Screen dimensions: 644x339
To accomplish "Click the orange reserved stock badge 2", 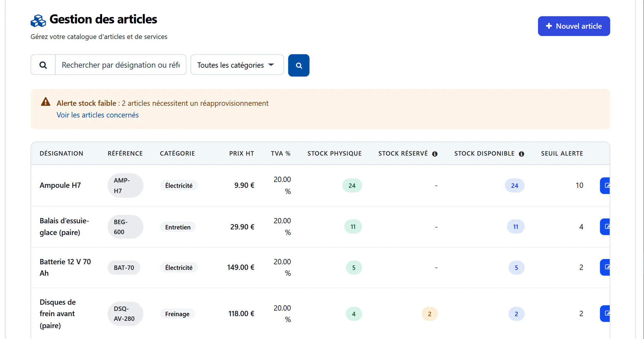I will tap(429, 314).
